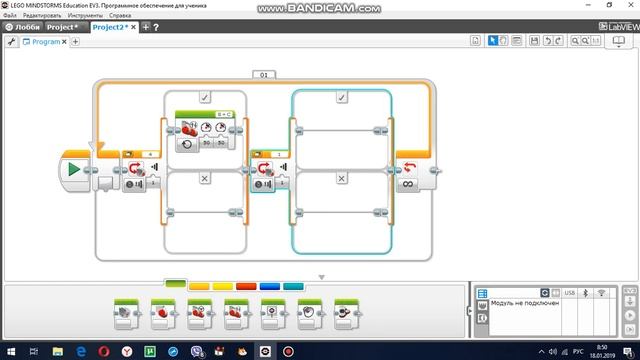640x360 pixels.
Task: Open the comment tool in toolbar
Action: 516,40
